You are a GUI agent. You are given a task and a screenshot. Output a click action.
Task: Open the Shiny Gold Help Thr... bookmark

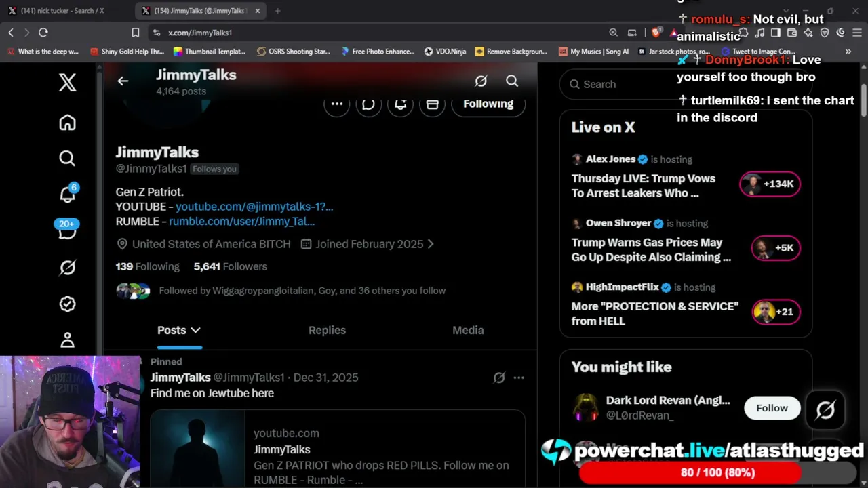click(127, 52)
